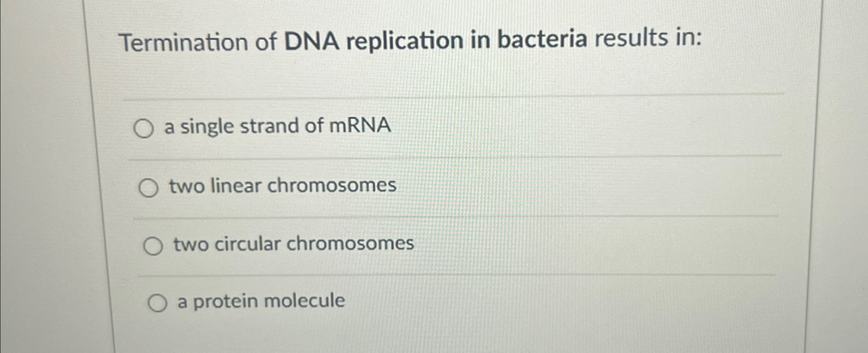Screen dimensions: 868x353
Task: Click the divider above 'two linear chromosomes'
Action: pos(453,159)
